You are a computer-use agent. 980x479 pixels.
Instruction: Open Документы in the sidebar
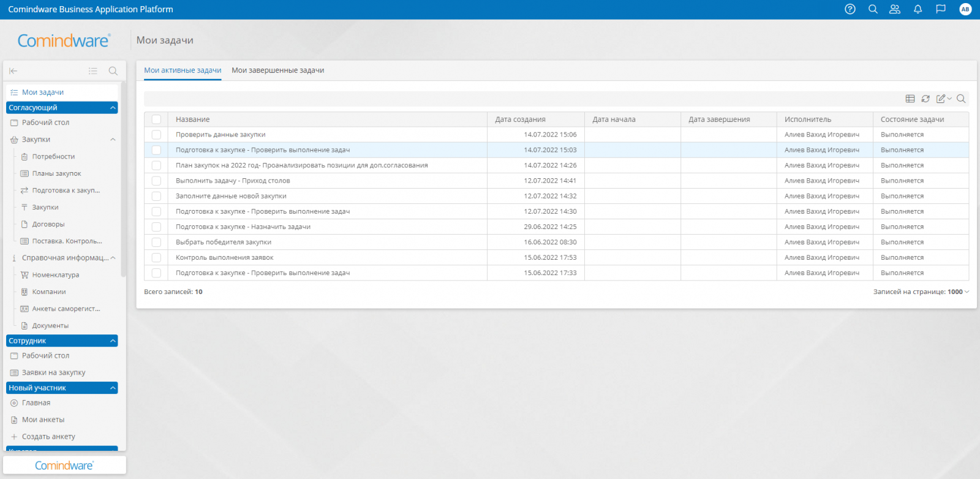point(50,326)
